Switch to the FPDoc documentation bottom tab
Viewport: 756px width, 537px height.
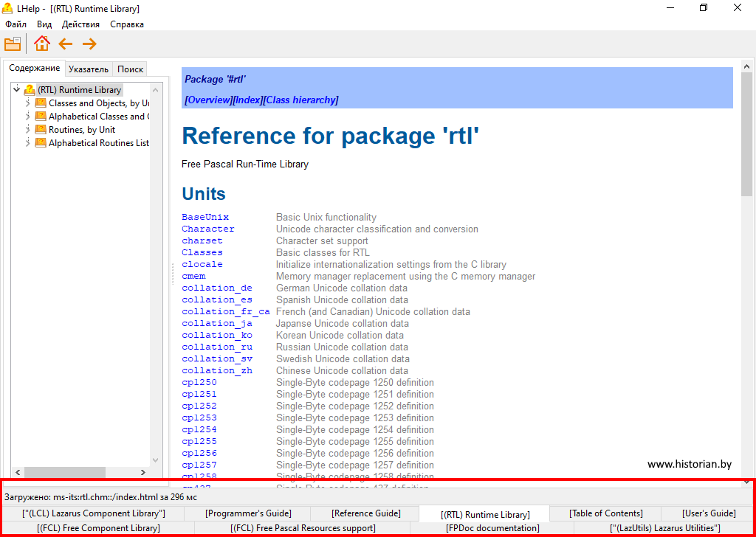[492, 528]
